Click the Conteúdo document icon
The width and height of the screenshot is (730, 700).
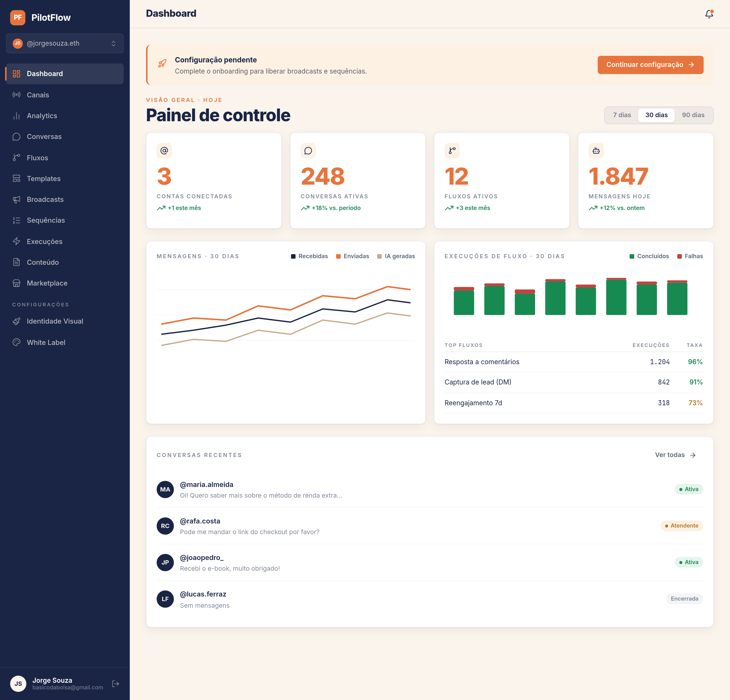coord(16,262)
